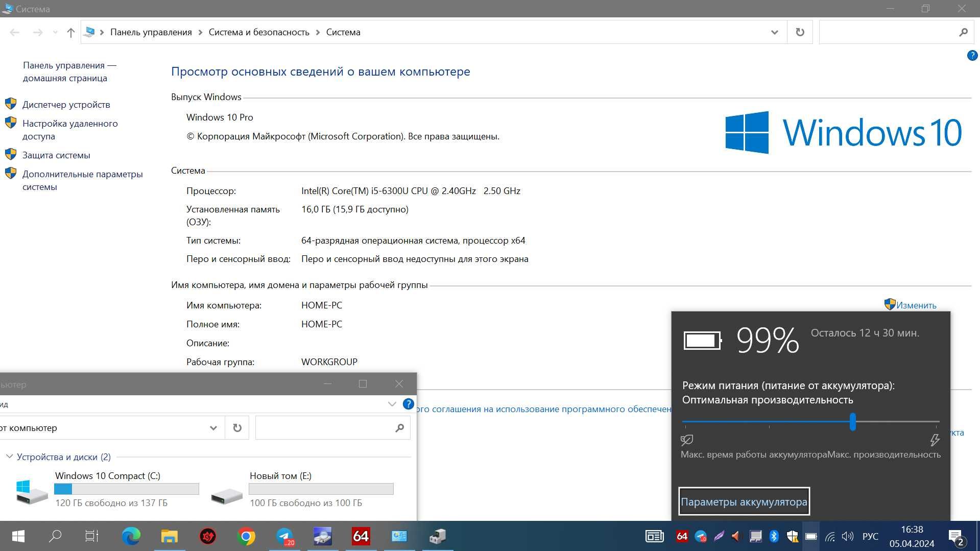Screen dimensions: 980x551
Task: Go to Control Panel home page link
Action: point(69,71)
